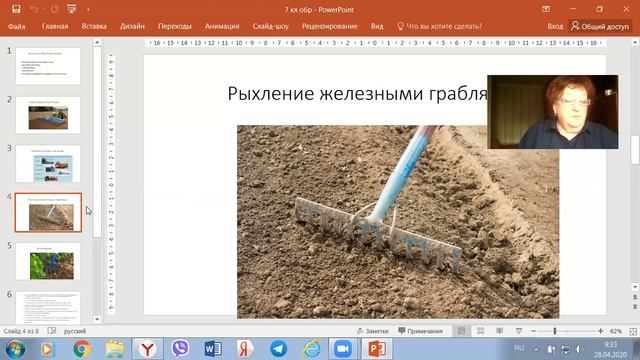Image resolution: width=640 pixels, height=360 pixels.
Task: Open Yandex Browser taskbar icon
Action: click(147, 349)
